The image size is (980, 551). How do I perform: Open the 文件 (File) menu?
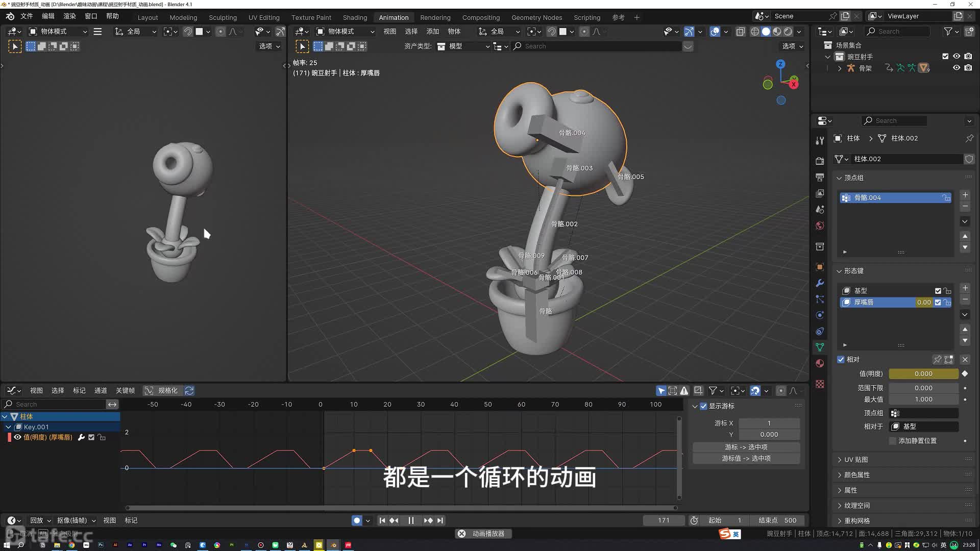coord(27,16)
